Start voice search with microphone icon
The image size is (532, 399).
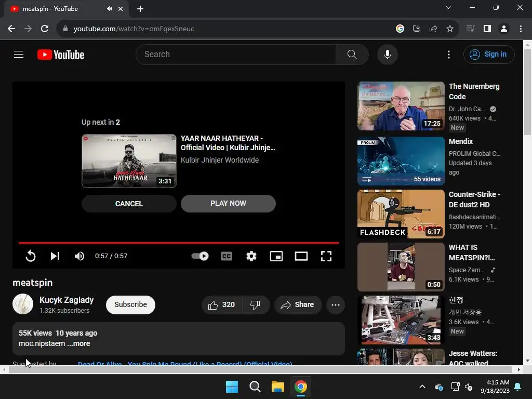click(x=387, y=54)
